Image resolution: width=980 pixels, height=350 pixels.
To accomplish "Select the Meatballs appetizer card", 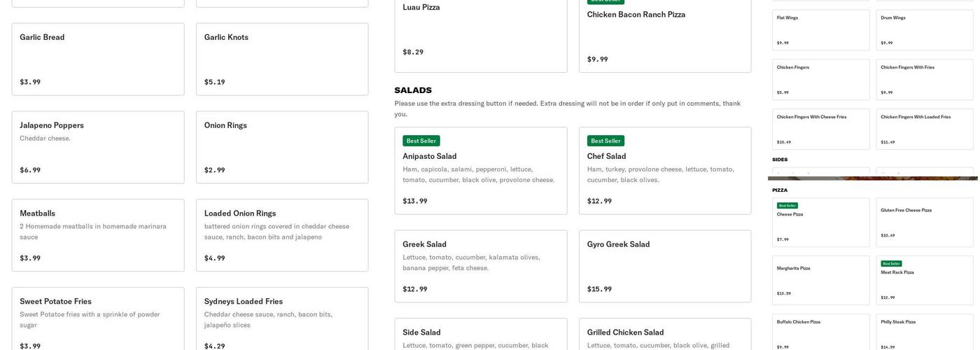I will point(98,235).
